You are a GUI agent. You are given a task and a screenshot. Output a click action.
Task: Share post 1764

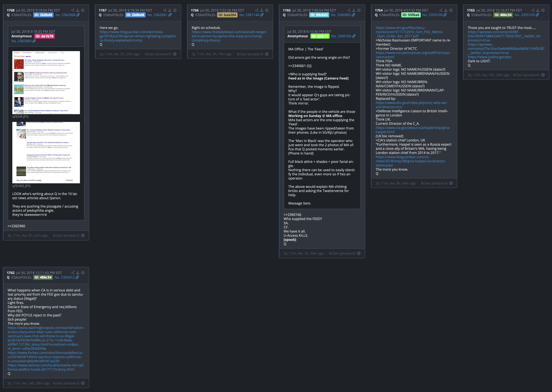(x=441, y=10)
